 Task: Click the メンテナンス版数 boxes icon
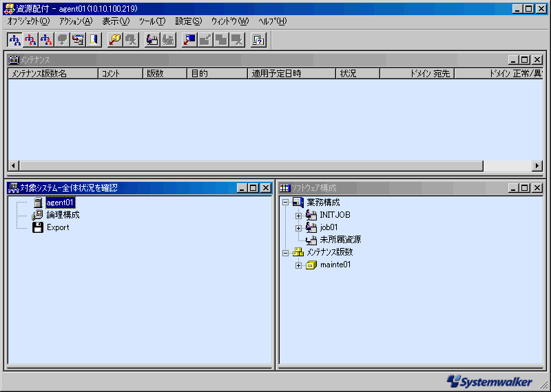(298, 252)
